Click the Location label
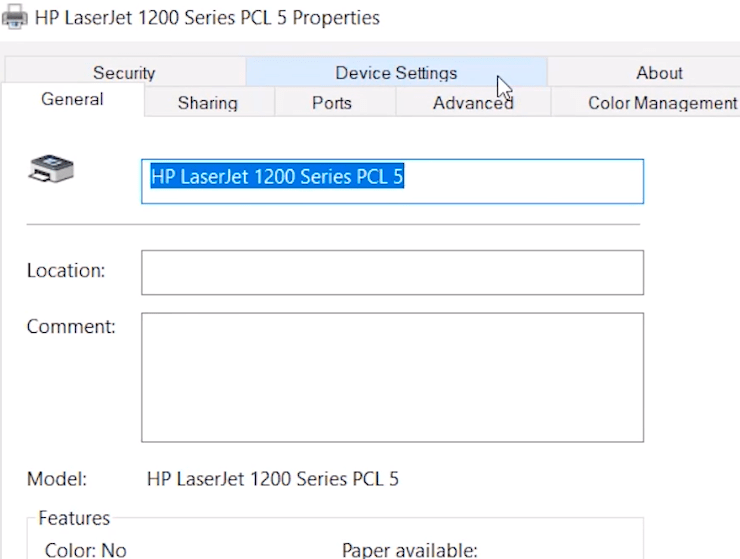The width and height of the screenshot is (740, 559). coord(66,271)
